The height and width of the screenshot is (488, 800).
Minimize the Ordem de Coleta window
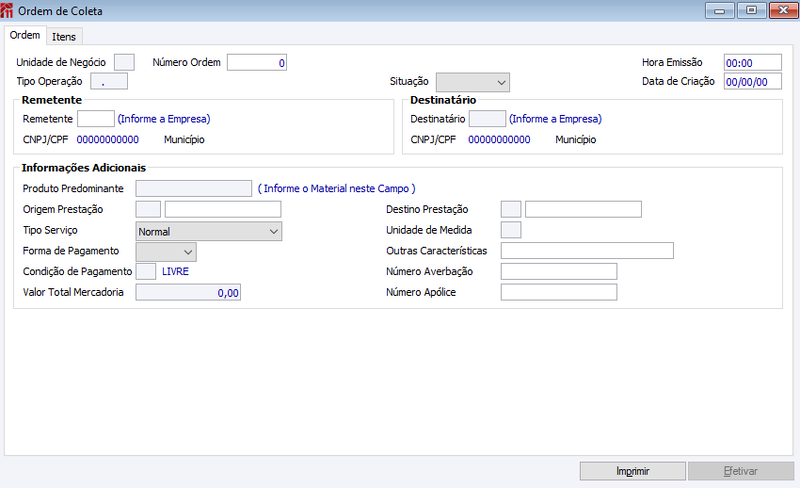[720, 11]
